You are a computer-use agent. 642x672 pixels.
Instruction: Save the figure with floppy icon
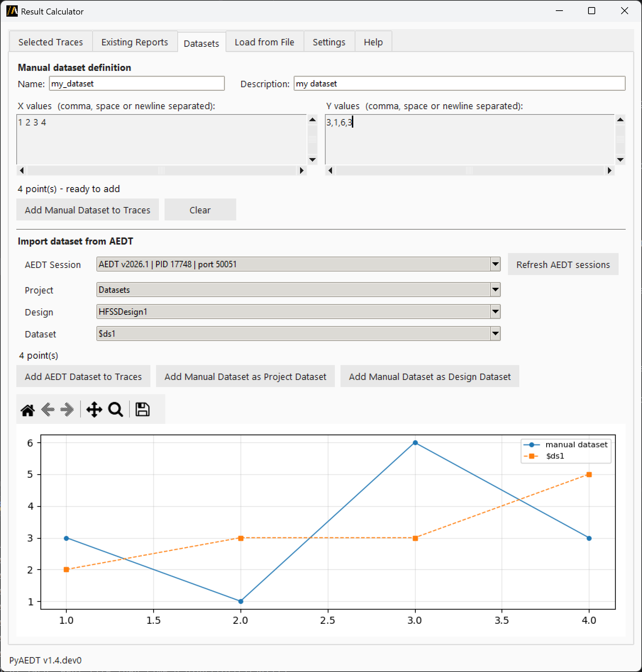tap(143, 410)
